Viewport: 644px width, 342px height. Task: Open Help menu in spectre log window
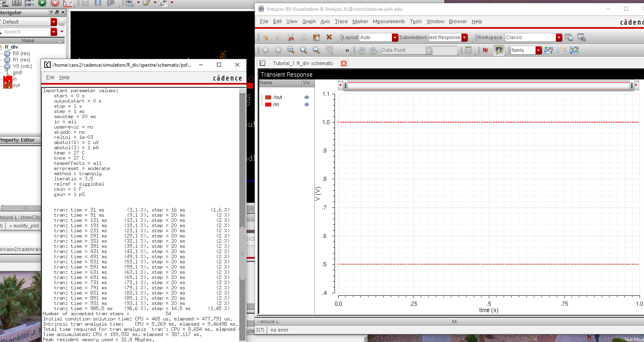65,77
